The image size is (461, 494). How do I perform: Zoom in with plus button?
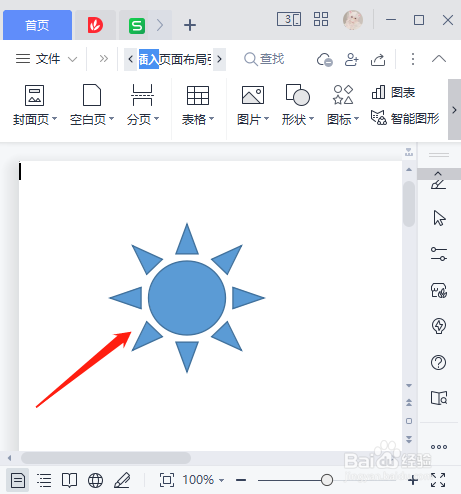pyautogui.click(x=413, y=480)
